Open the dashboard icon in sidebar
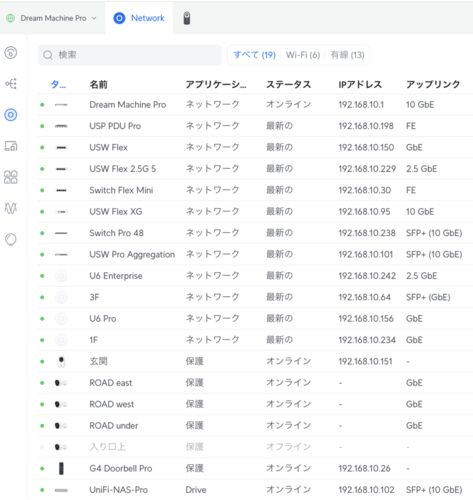Screen dimensions: 473x500 (11, 52)
